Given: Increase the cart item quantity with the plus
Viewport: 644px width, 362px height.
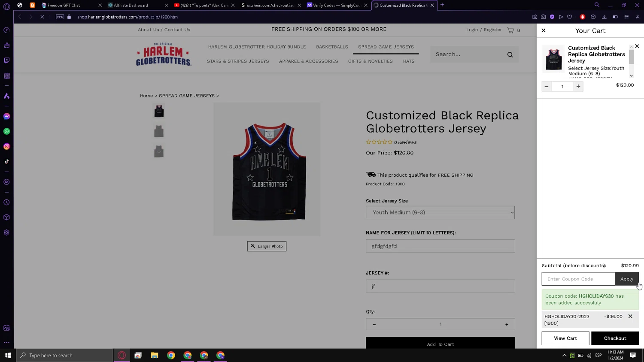Looking at the screenshot, I should coord(578,87).
